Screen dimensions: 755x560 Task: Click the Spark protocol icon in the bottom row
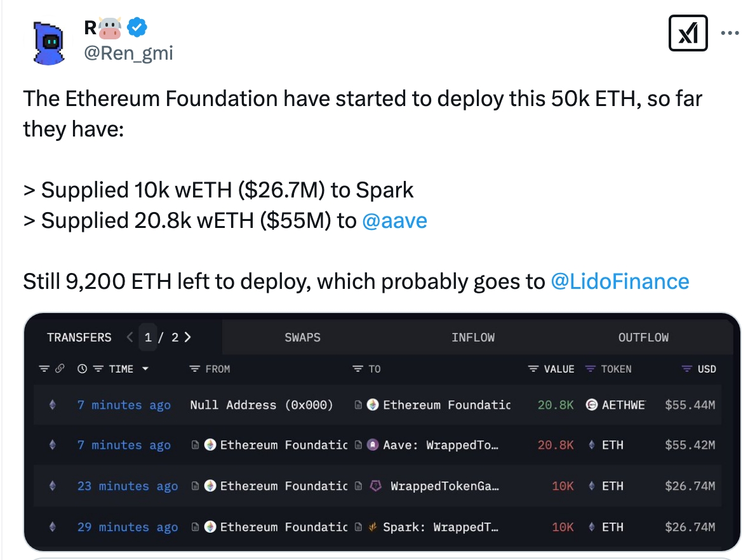[372, 526]
